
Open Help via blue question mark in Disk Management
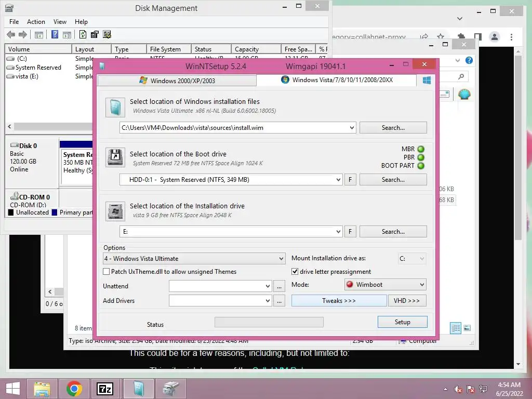55,34
